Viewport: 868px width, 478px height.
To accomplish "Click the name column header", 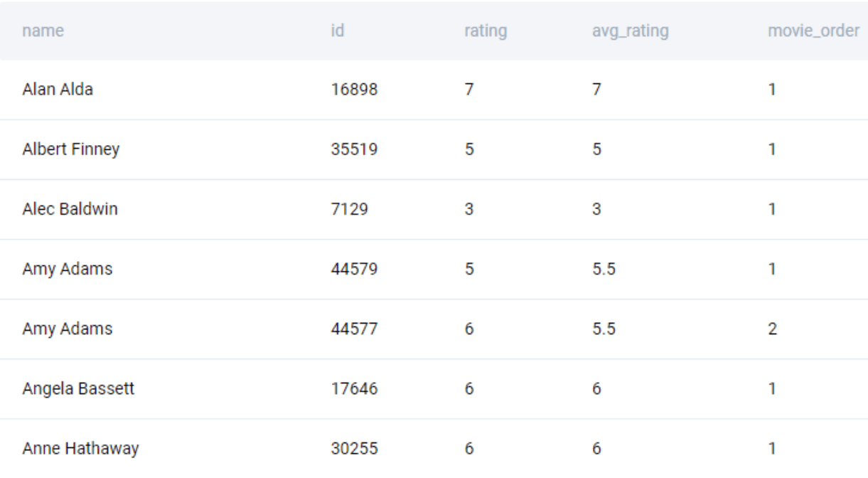I will click(43, 31).
